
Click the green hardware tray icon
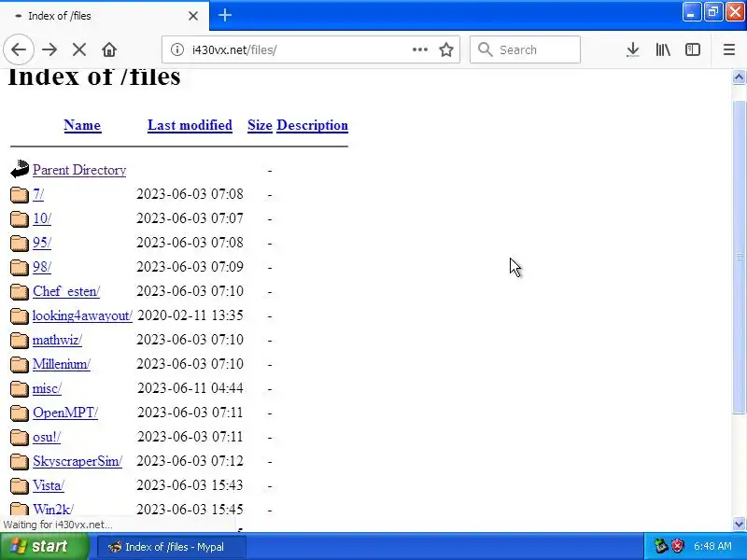click(x=661, y=546)
